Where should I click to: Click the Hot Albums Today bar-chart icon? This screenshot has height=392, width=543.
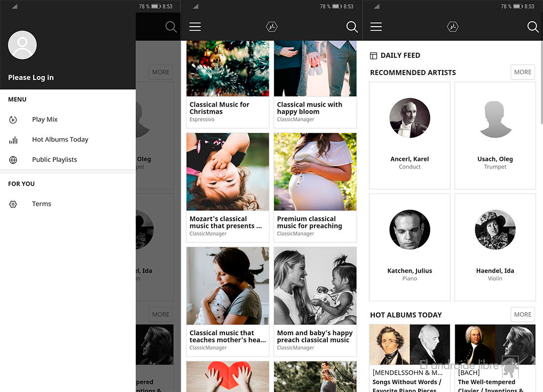13,140
